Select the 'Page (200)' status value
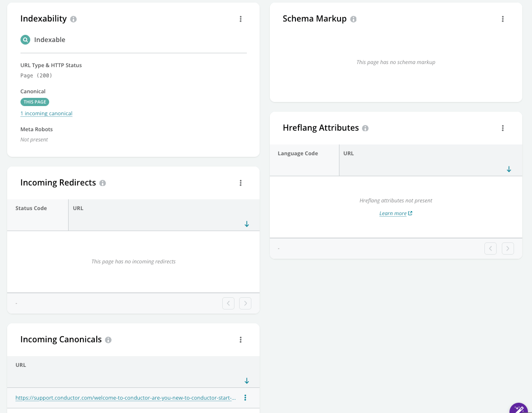Screen dimensions: 532x413 pyautogui.click(x=36, y=75)
